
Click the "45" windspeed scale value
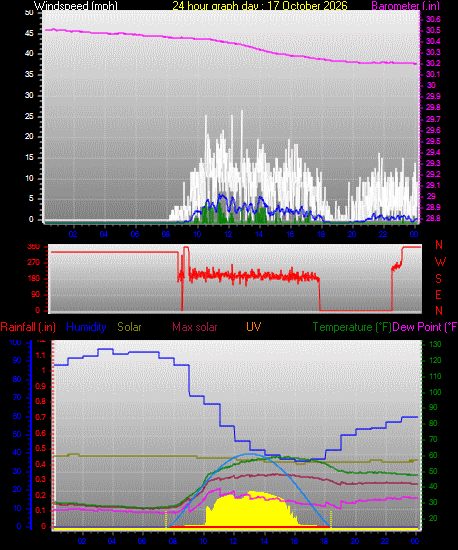click(29, 33)
